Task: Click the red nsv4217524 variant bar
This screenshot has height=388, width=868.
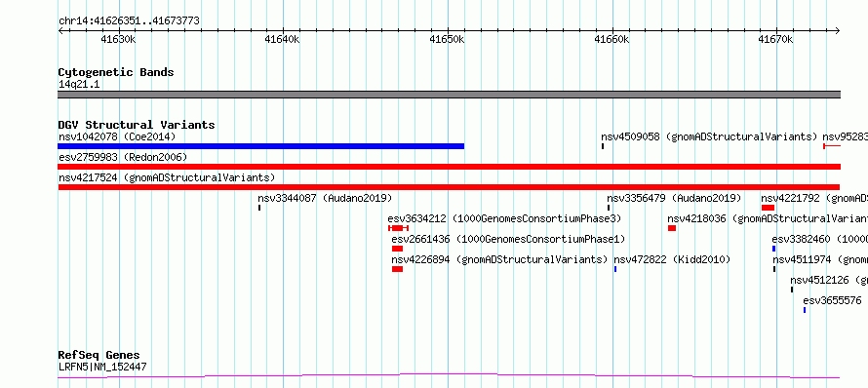Action: tap(449, 187)
